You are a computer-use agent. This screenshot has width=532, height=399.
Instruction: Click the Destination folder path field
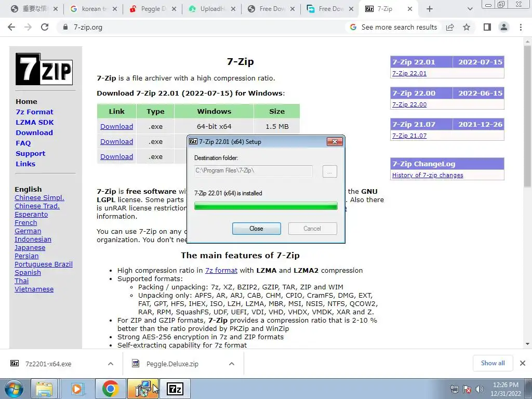[253, 170]
